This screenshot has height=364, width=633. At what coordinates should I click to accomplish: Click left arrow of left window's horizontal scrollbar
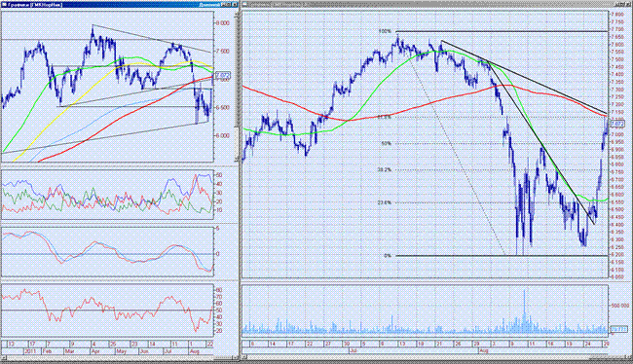[x=4, y=357]
